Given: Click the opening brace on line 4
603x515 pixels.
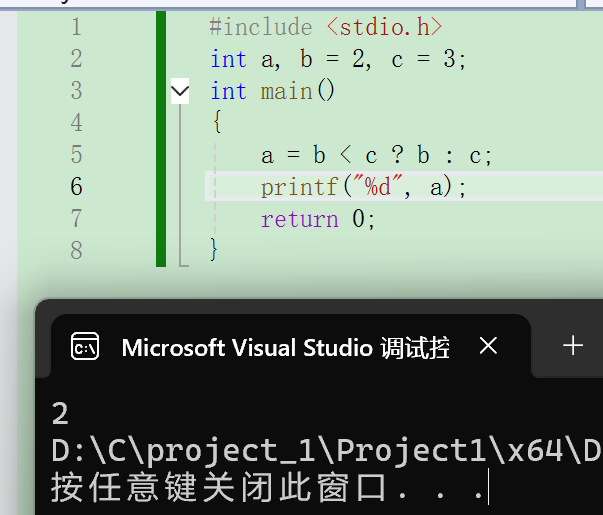Looking at the screenshot, I should 216,123.
